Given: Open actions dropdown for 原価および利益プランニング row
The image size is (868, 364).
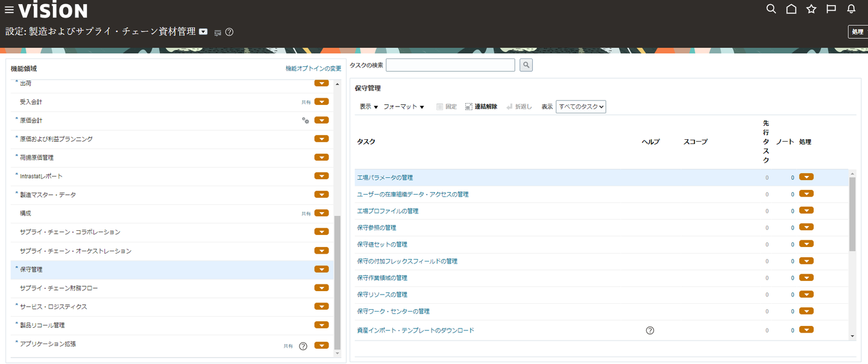Looking at the screenshot, I should [321, 139].
